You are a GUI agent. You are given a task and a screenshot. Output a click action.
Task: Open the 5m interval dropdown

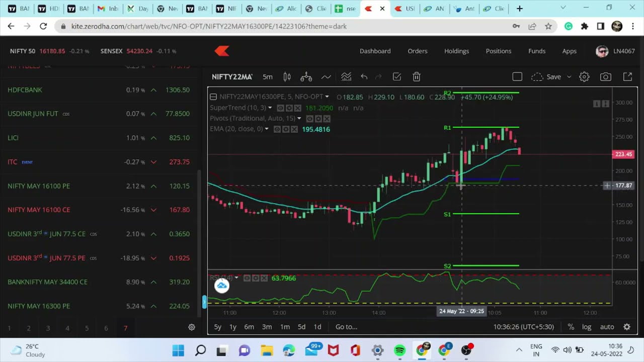coord(268,77)
